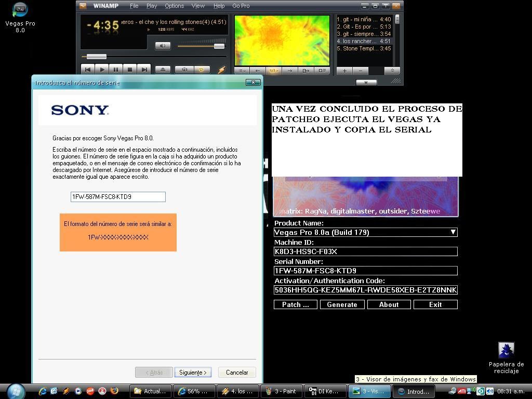Open Winamp View menu
Viewport: 532px width, 399px height.
[198, 6]
